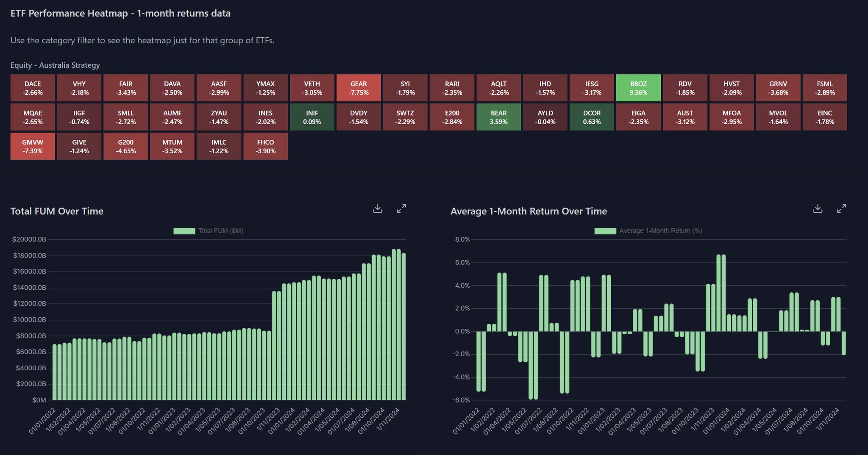Screen dimensions: 868x455
Task: Select the IMLC -1.22% tile
Action: (x=219, y=146)
